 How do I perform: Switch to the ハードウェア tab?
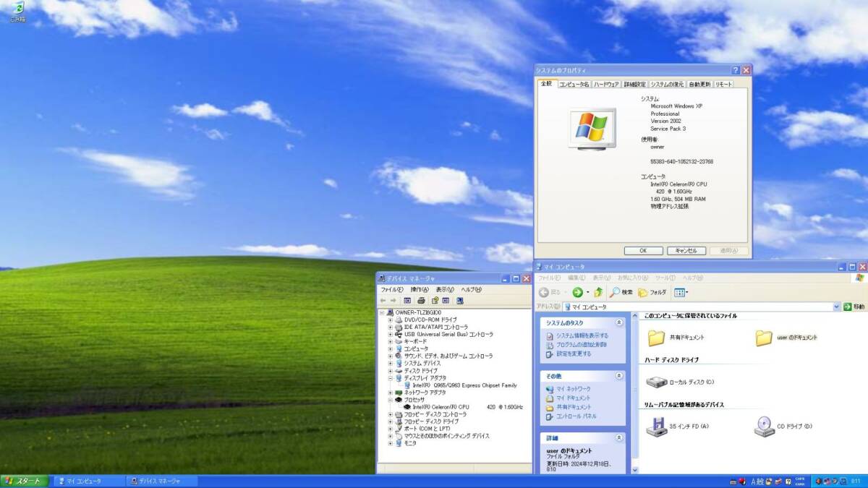pyautogui.click(x=606, y=85)
